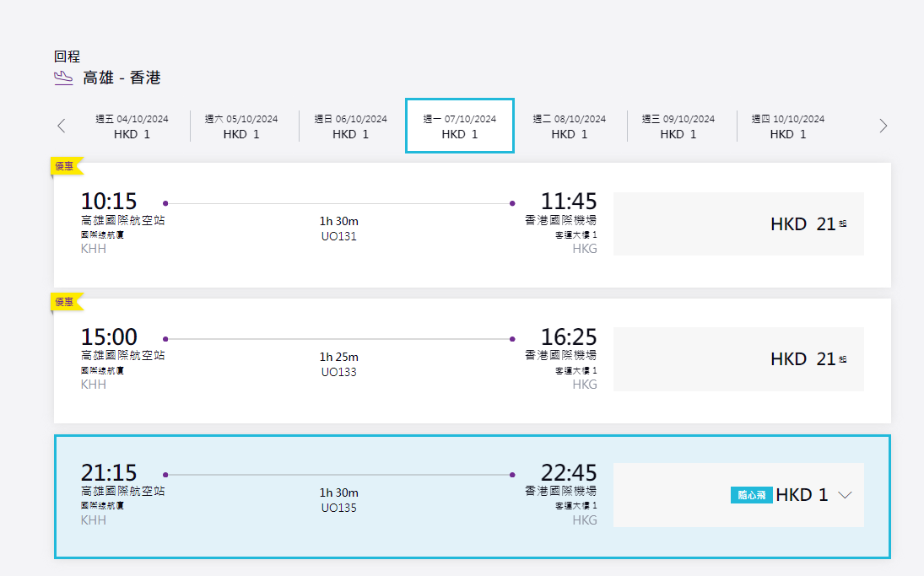Choose the HKD 21 fare for flight UO131

tap(738, 224)
